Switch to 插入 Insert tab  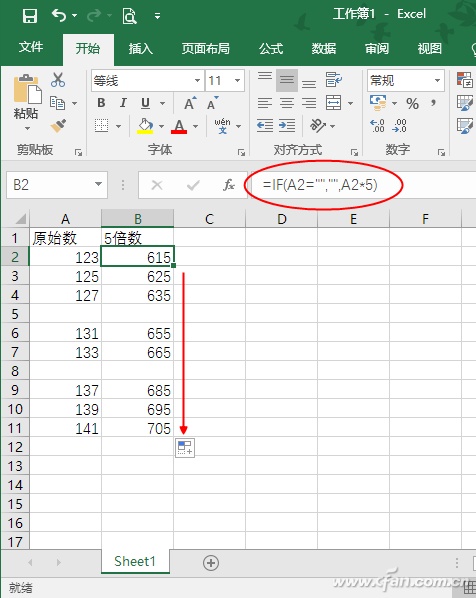[x=140, y=48]
